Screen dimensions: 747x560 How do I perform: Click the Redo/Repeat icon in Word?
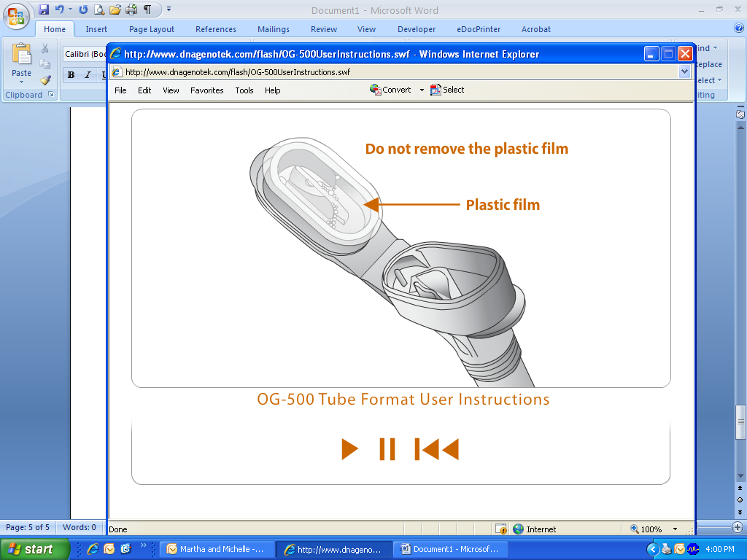pos(83,9)
